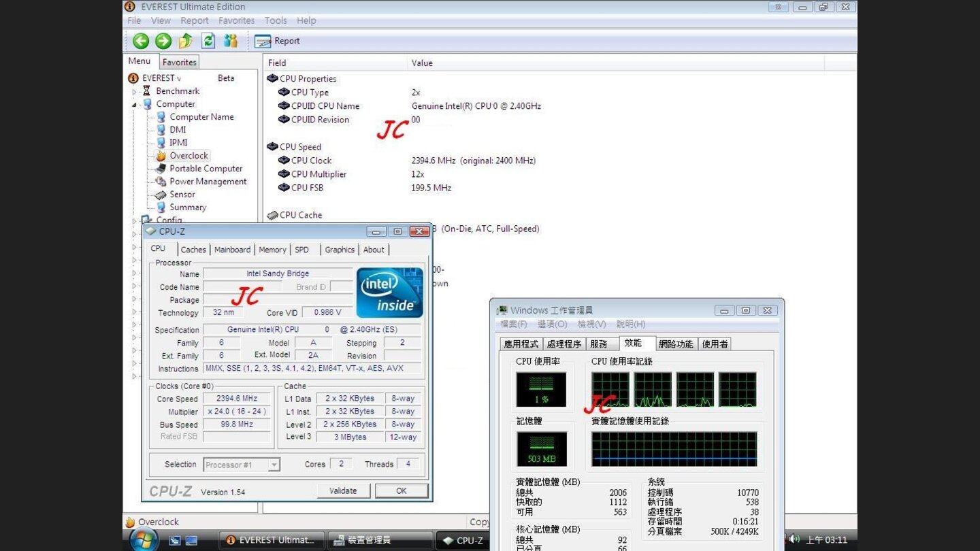Open the 應用程式 tab in Task Manager
The image size is (980, 551).
(x=521, y=344)
